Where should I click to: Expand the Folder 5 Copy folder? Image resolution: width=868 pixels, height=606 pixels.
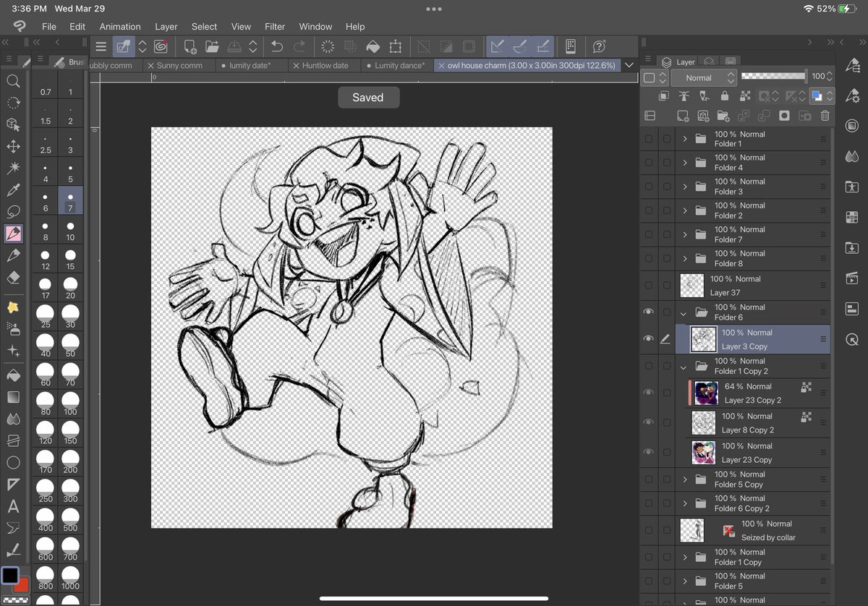(x=684, y=479)
